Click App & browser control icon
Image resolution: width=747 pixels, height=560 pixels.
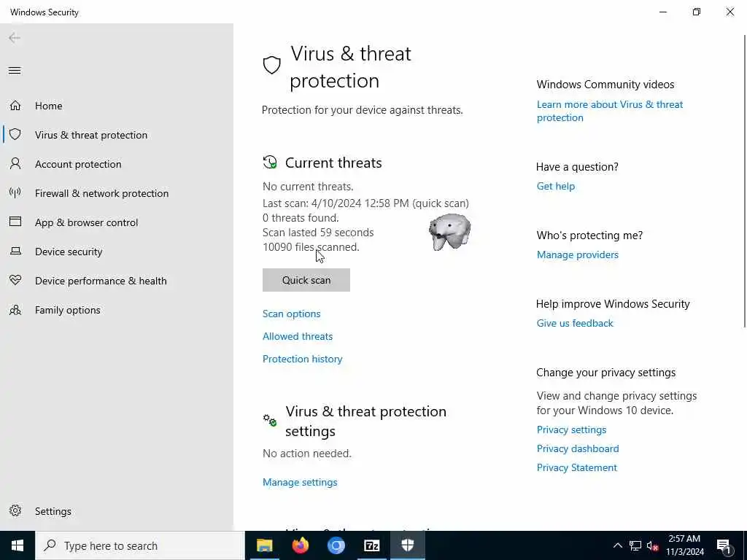coord(15,222)
